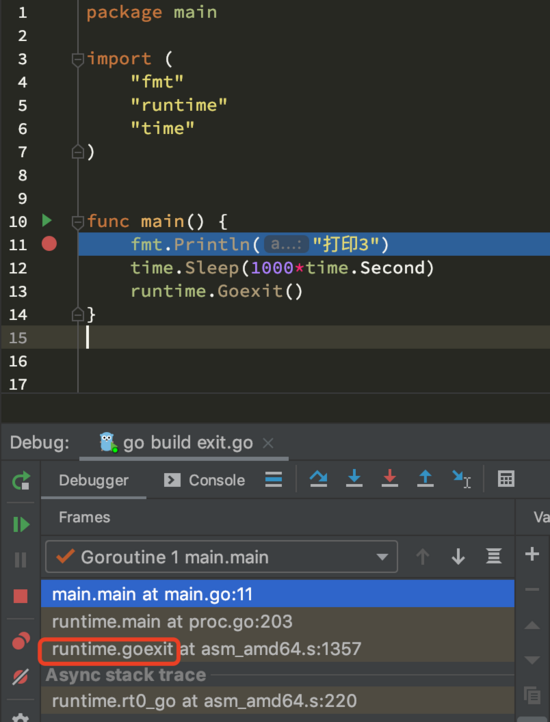This screenshot has width=550, height=722.
Task: Open the View Breakpoints red circles icon
Action: coord(21,640)
